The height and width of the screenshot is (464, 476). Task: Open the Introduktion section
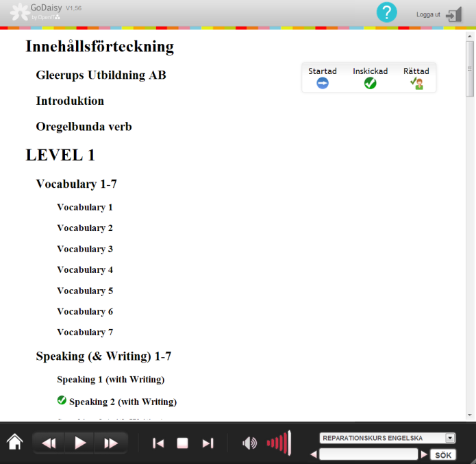pyautogui.click(x=70, y=101)
